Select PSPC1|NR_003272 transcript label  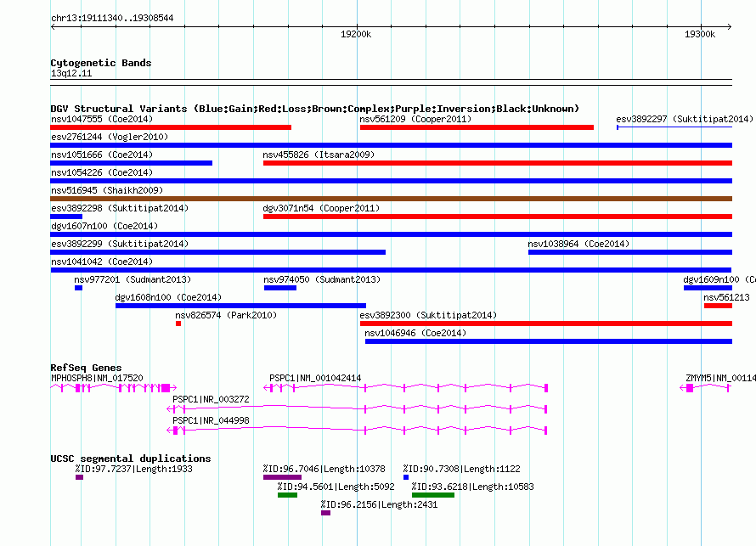211,399
